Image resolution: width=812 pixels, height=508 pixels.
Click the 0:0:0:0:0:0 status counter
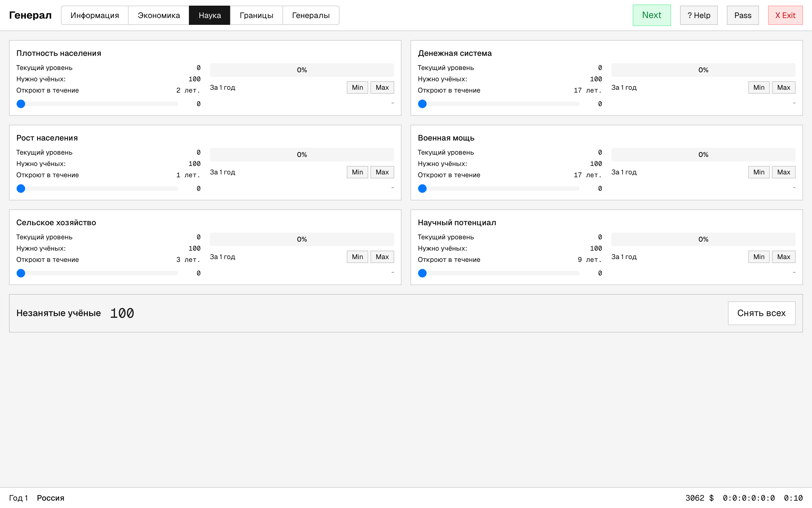pyautogui.click(x=749, y=498)
